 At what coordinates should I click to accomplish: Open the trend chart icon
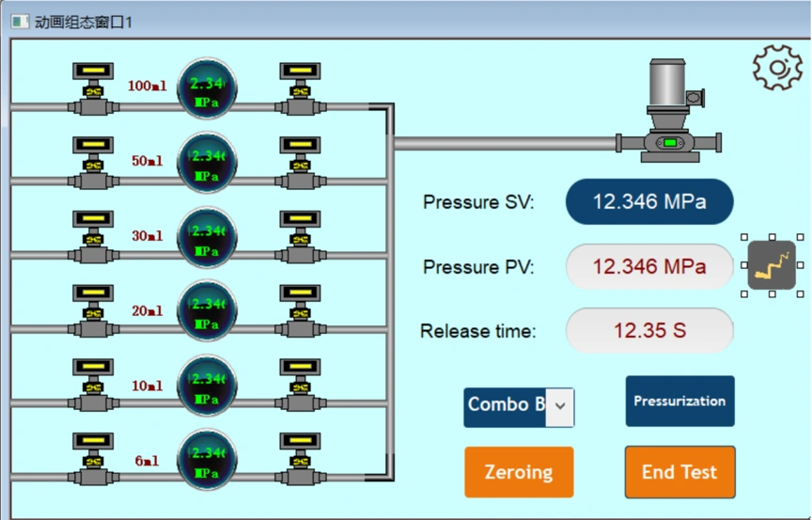click(x=772, y=265)
